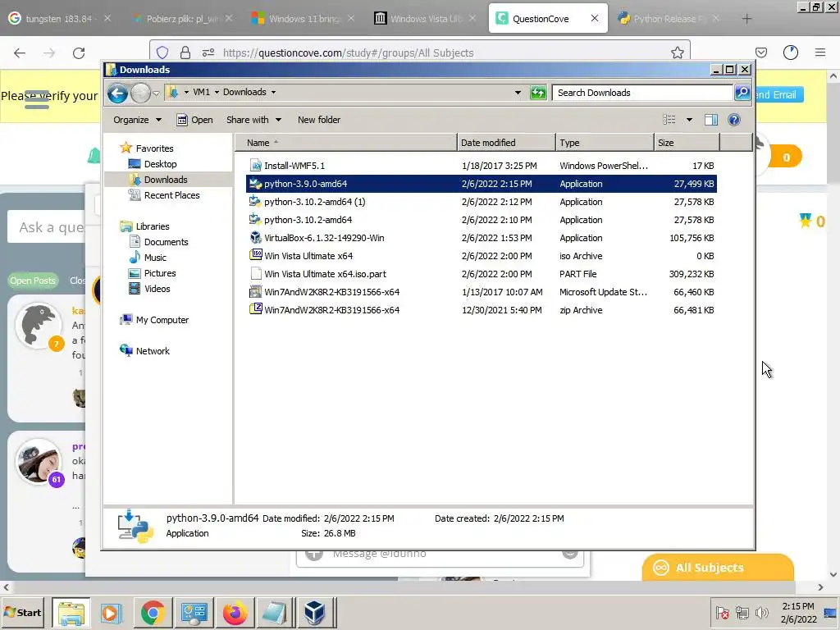Switch to Python Release browser tab
Viewport: 840px width, 630px height.
pos(669,19)
